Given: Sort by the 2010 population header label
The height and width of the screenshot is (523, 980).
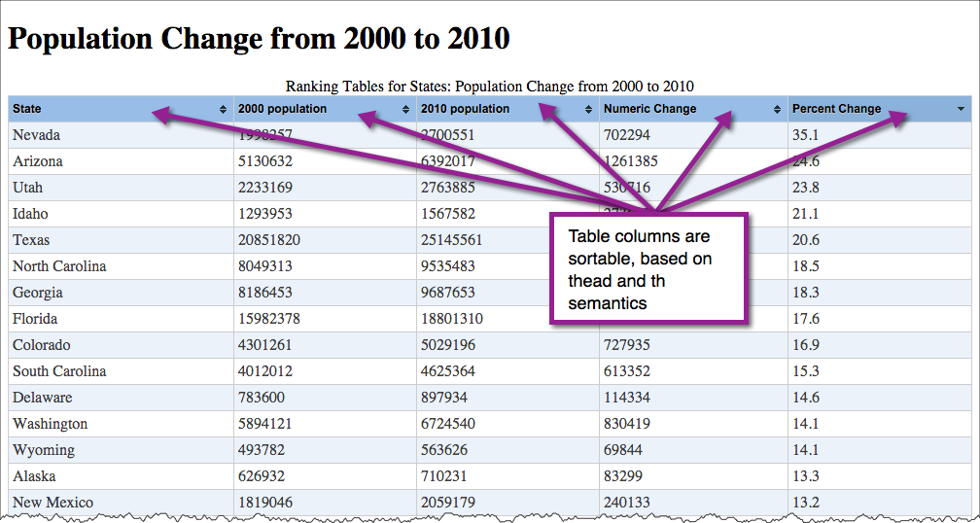Looking at the screenshot, I should pyautogui.click(x=465, y=109).
